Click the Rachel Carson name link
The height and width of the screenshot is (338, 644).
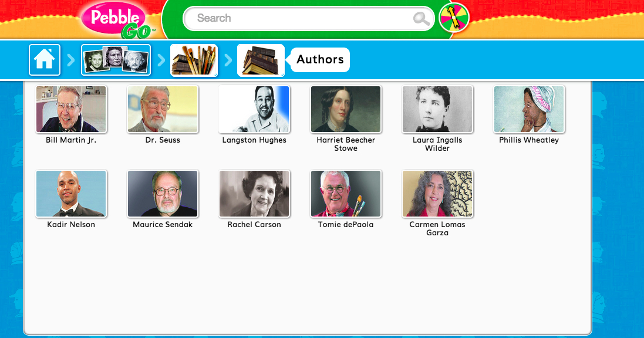click(254, 225)
